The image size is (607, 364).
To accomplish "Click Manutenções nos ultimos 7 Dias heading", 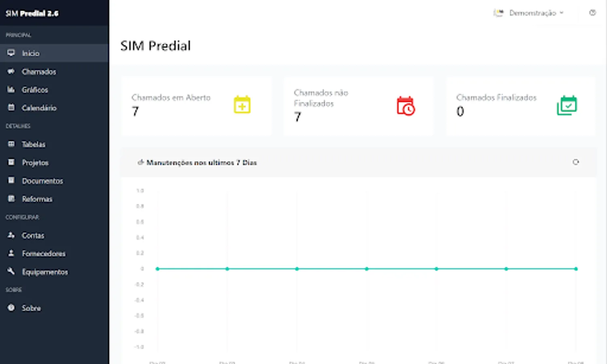I will click(201, 163).
